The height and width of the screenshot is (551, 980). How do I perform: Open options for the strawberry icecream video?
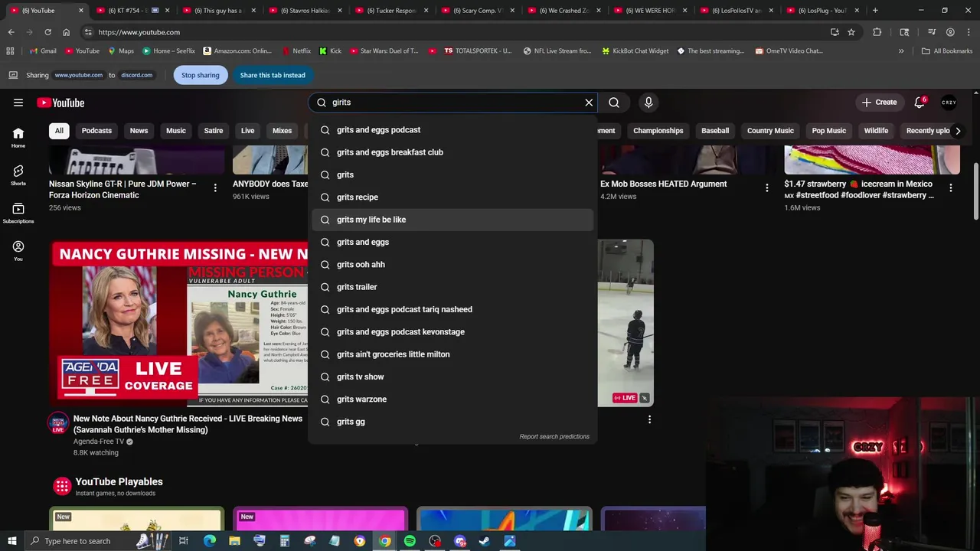coord(950,187)
